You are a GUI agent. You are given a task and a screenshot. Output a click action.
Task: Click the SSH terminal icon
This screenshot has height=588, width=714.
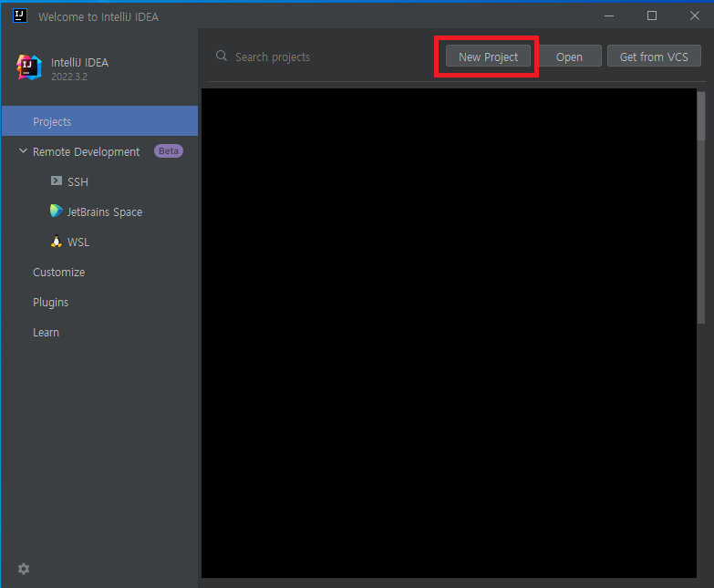(57, 181)
